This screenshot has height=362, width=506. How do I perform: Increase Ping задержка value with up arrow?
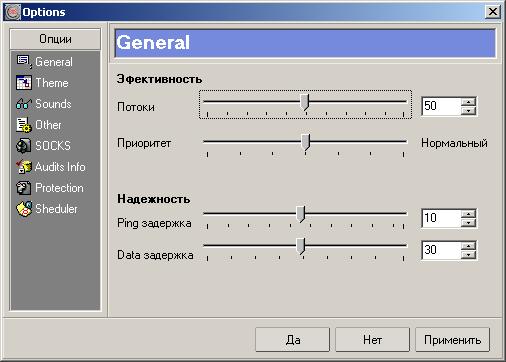click(x=468, y=214)
